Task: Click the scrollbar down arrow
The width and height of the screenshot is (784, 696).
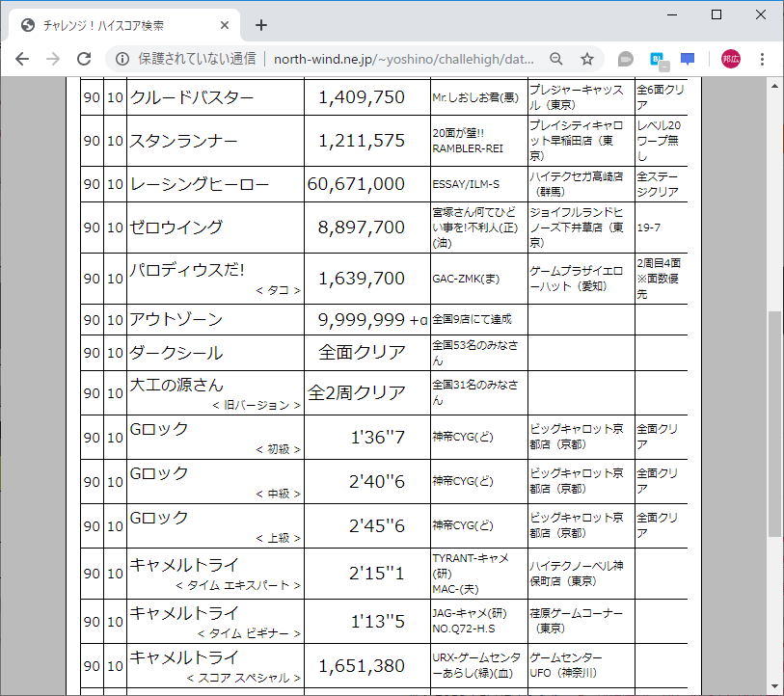Action: pos(773,686)
